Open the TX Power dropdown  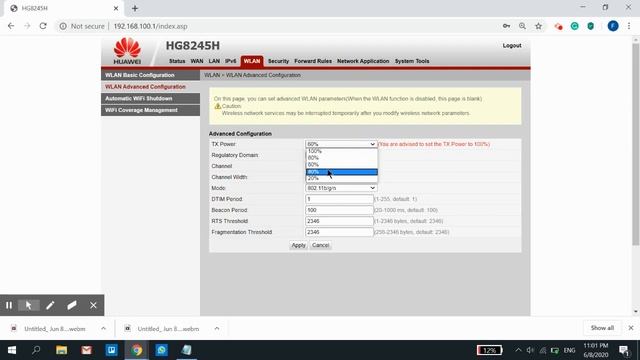tap(341, 144)
